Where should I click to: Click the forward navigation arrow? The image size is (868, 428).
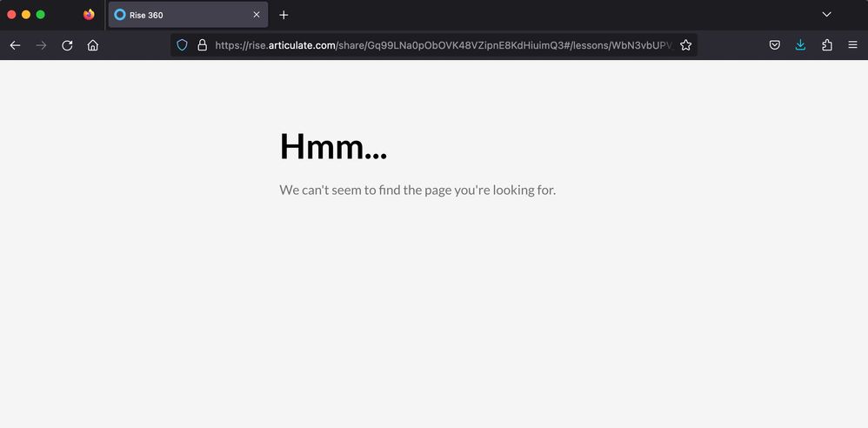[41, 45]
